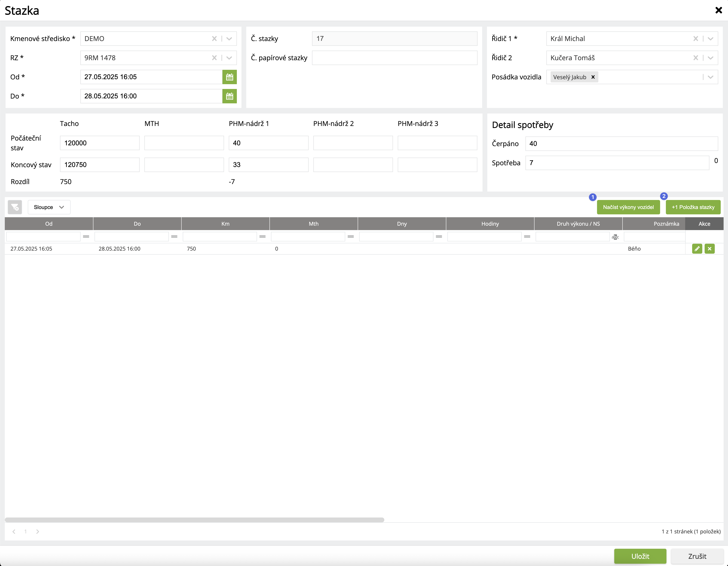The image size is (728, 566).
Task: Click Načíst výkony vozidel button
Action: [628, 207]
